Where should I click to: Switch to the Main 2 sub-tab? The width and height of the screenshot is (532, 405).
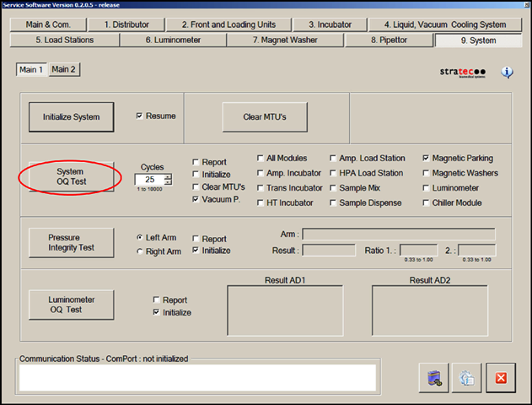coord(64,69)
